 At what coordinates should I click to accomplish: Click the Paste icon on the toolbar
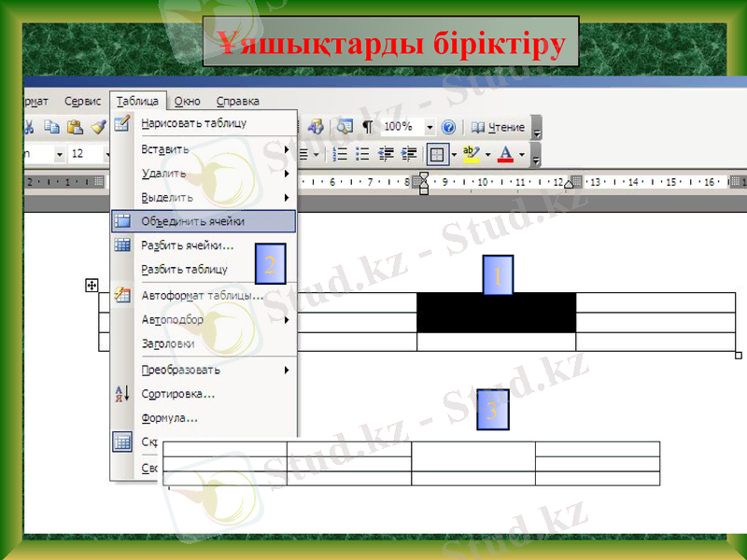(78, 125)
